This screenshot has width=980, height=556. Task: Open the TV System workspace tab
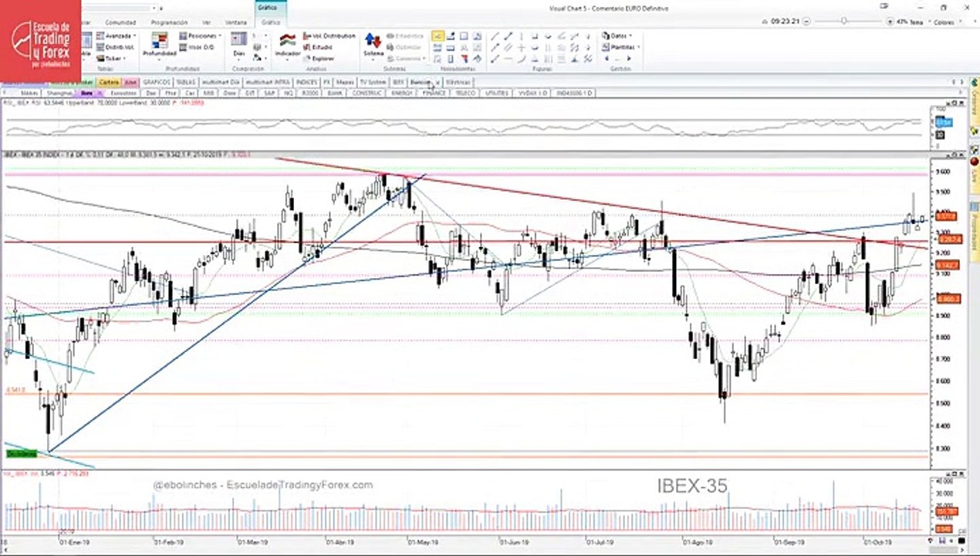(x=373, y=82)
